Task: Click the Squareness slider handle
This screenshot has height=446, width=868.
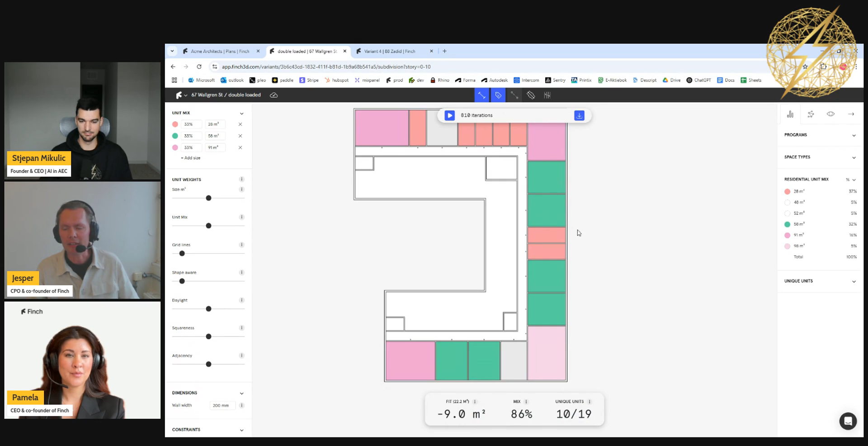Action: [208, 337]
